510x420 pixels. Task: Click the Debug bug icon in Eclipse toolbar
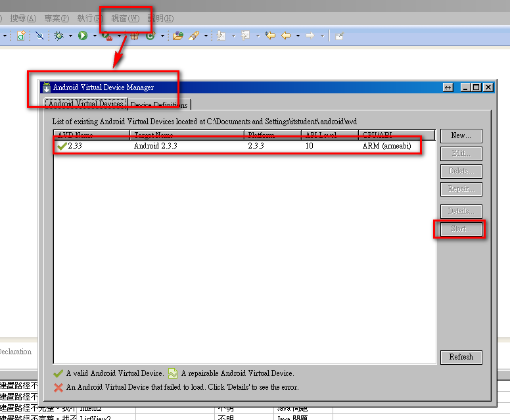pyautogui.click(x=59, y=35)
